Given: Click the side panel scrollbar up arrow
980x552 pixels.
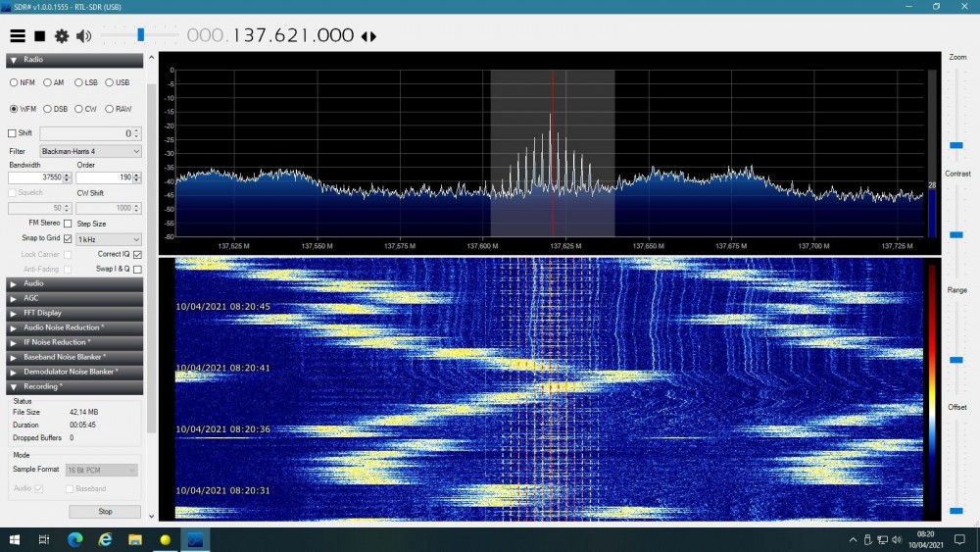Looking at the screenshot, I should (x=151, y=58).
